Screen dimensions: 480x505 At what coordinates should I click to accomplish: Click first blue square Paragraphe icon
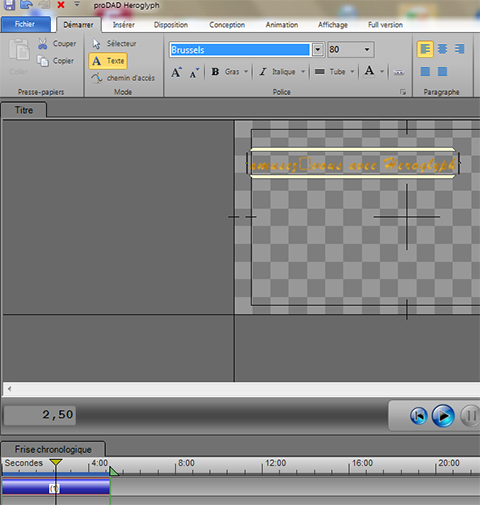[x=425, y=71]
